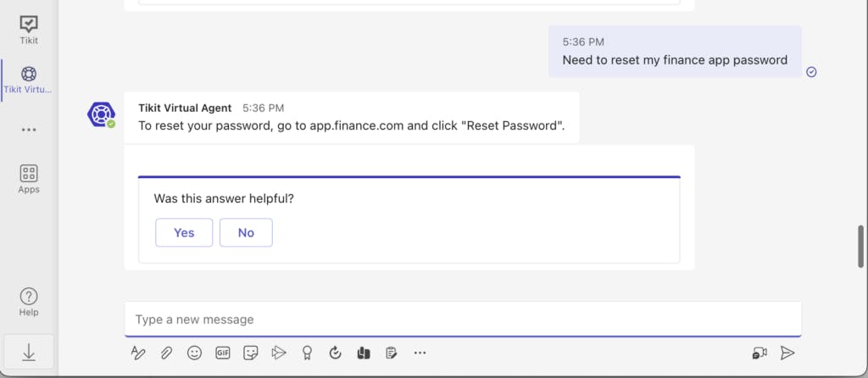Open the Tikit app in sidebar

(29, 29)
